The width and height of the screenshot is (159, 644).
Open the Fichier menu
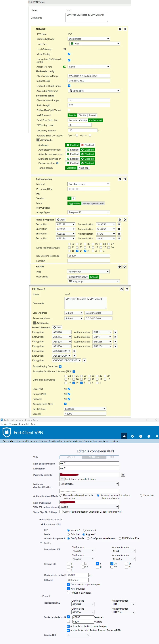pos(4,424)
